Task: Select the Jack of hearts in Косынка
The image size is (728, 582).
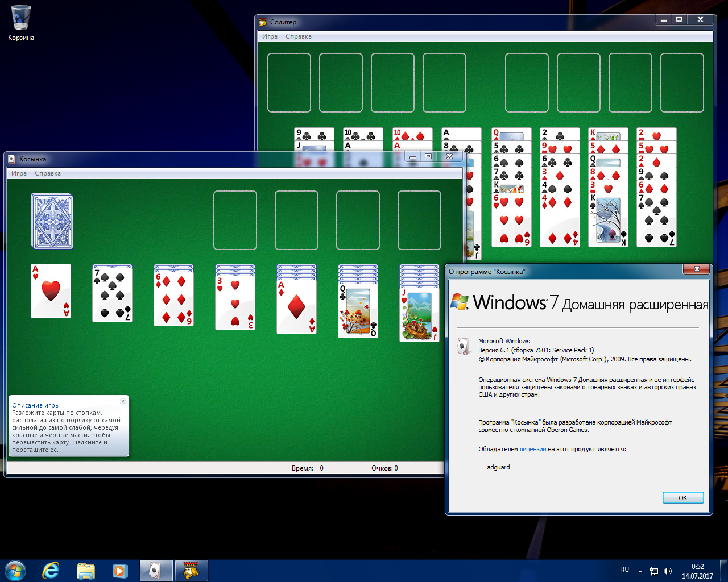Action: click(x=420, y=315)
